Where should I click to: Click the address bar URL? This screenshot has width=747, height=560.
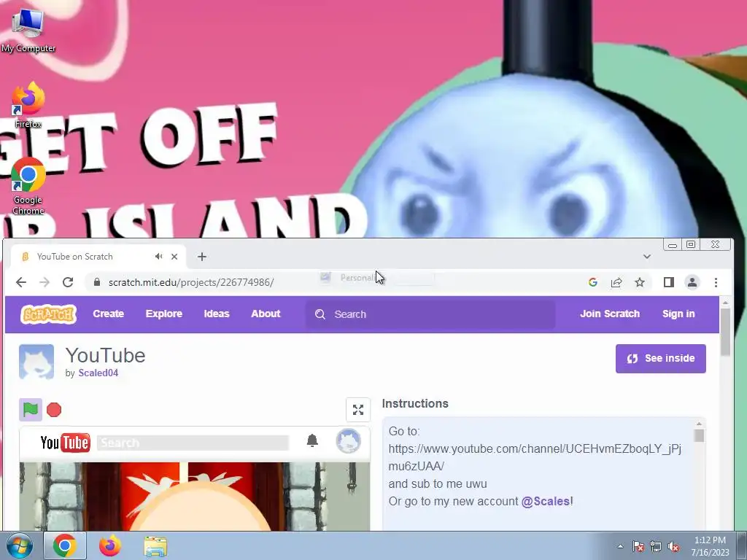[x=191, y=282]
